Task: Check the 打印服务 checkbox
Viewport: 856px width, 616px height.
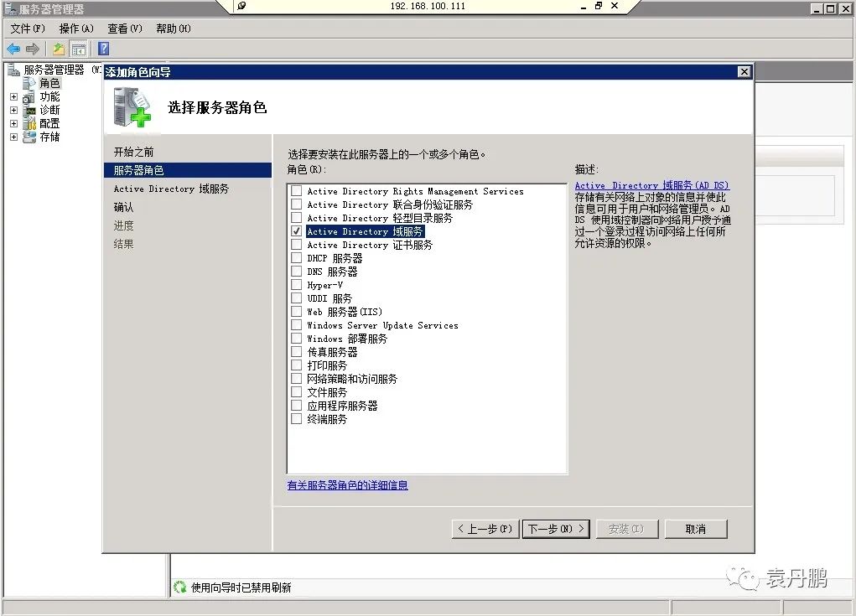Action: [297, 365]
